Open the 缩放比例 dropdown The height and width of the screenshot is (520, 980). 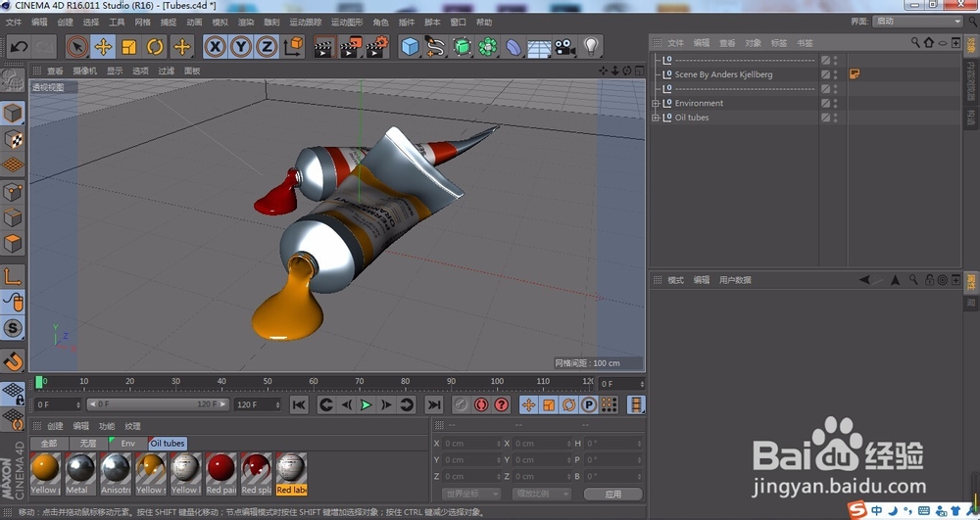(x=542, y=494)
